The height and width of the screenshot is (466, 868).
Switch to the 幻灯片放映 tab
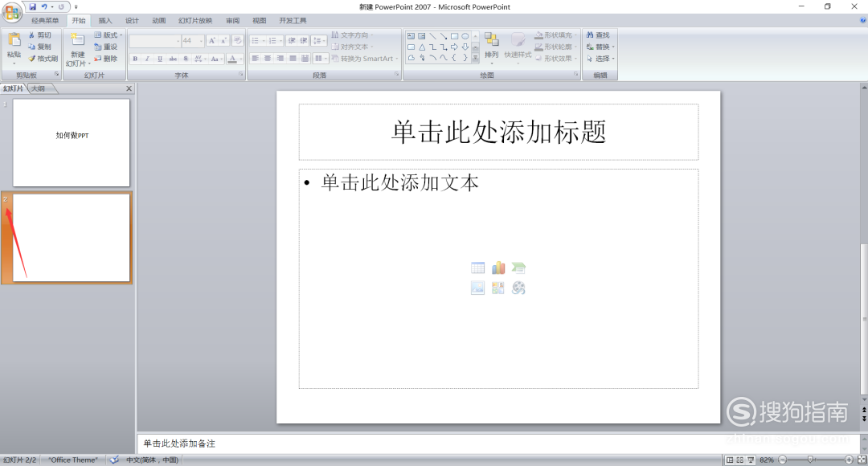[194, 20]
